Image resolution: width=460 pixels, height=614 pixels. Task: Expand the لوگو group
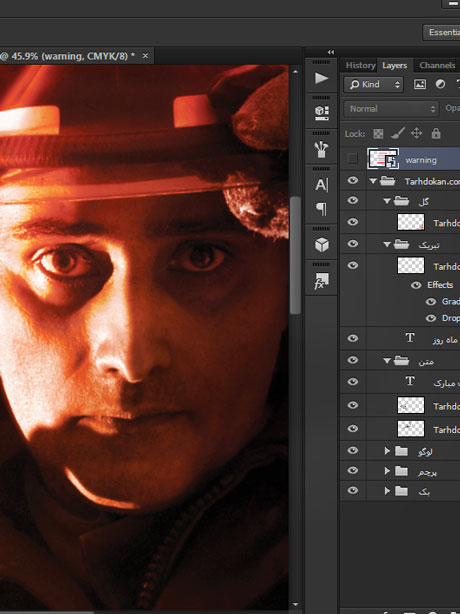387,451
